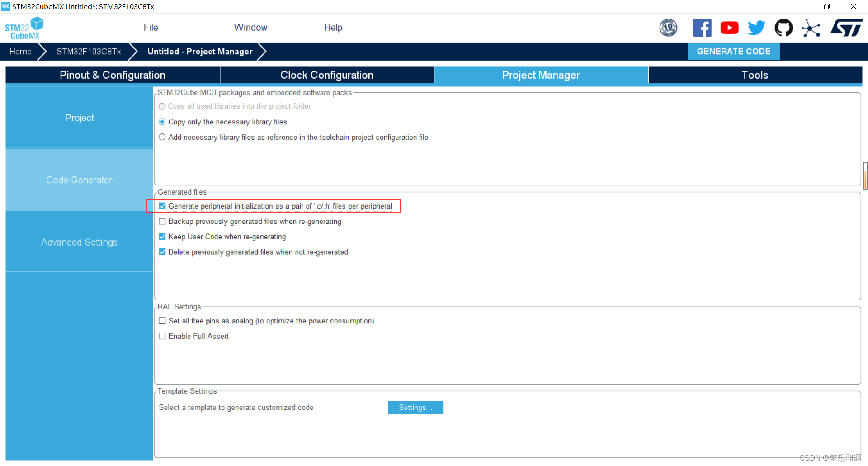Click the GENERATE CODE button
Screen dimensions: 868x466
coord(733,52)
